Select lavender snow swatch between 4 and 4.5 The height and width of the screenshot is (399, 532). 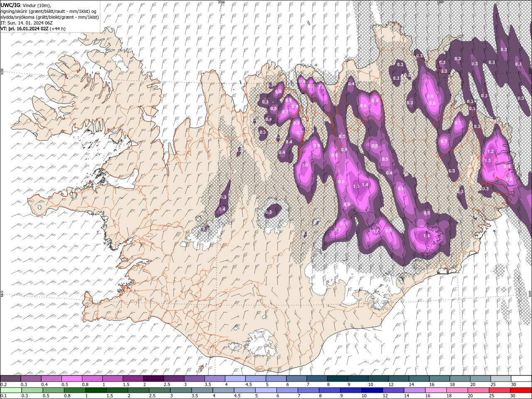coord(235,379)
